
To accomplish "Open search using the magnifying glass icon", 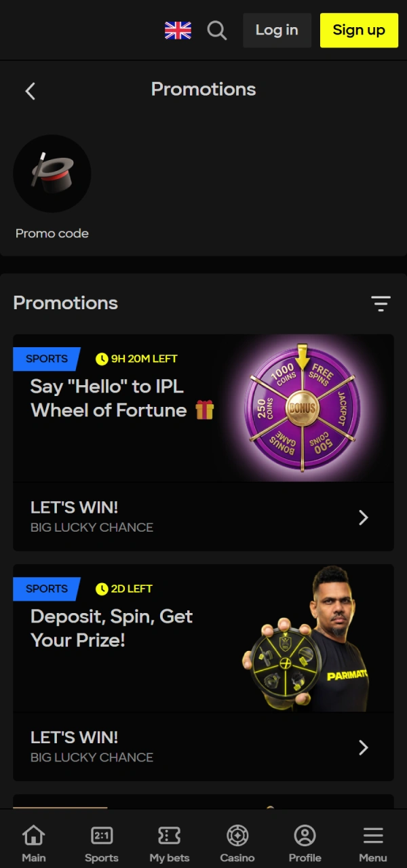I will pos(217,30).
